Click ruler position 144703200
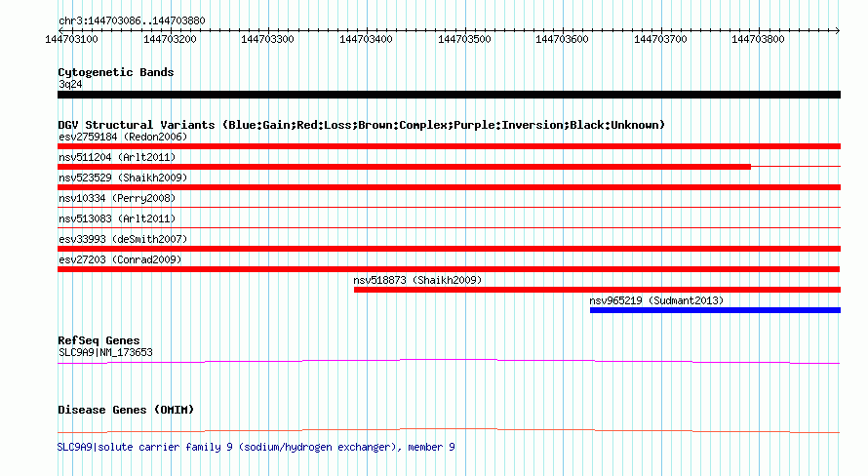The height and width of the screenshot is (476, 868). [170, 39]
